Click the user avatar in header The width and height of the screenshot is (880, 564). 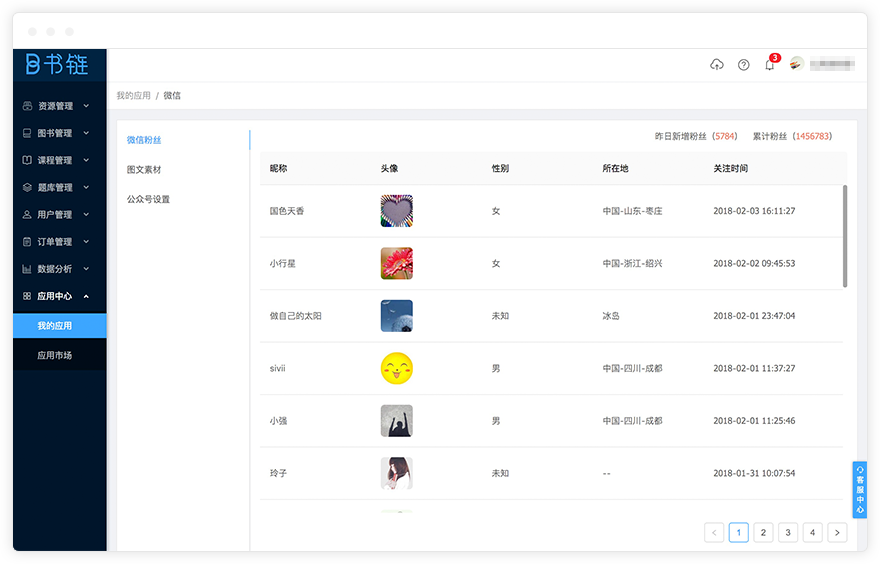pyautogui.click(x=796, y=64)
